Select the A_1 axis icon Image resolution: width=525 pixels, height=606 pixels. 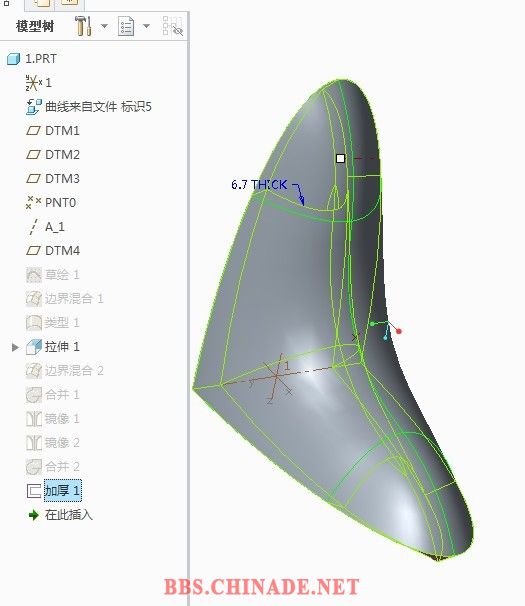click(x=34, y=226)
